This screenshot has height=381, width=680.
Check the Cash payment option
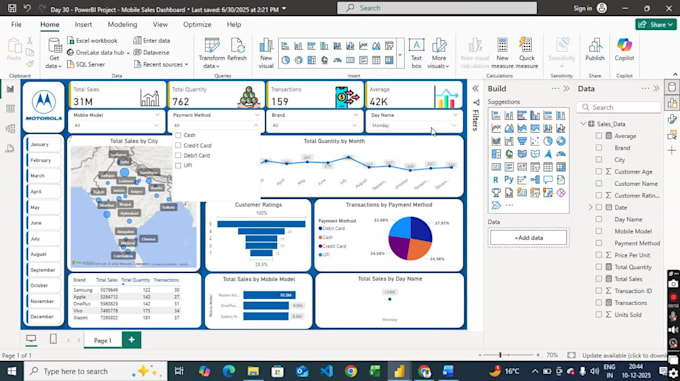tap(178, 135)
